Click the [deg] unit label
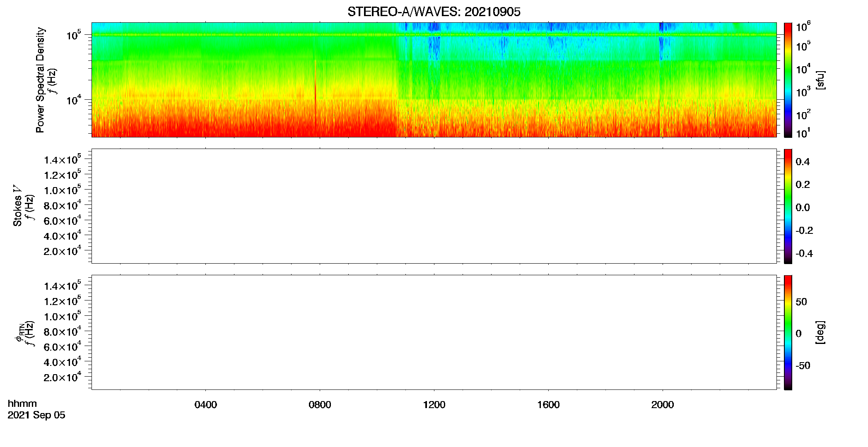Viewport: 868px width, 447px height. 820,332
